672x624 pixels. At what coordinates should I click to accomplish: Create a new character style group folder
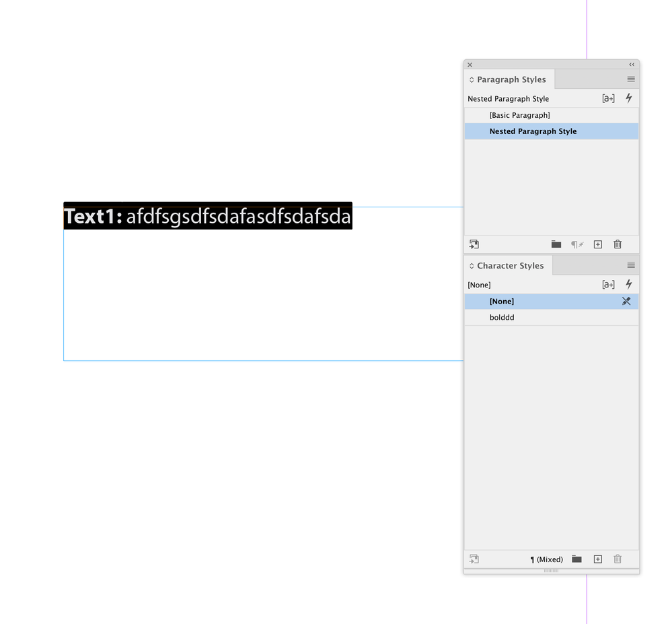pyautogui.click(x=576, y=559)
